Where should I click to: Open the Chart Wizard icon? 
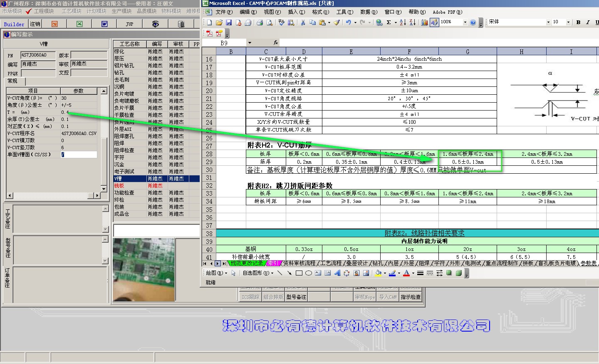pyautogui.click(x=425, y=22)
